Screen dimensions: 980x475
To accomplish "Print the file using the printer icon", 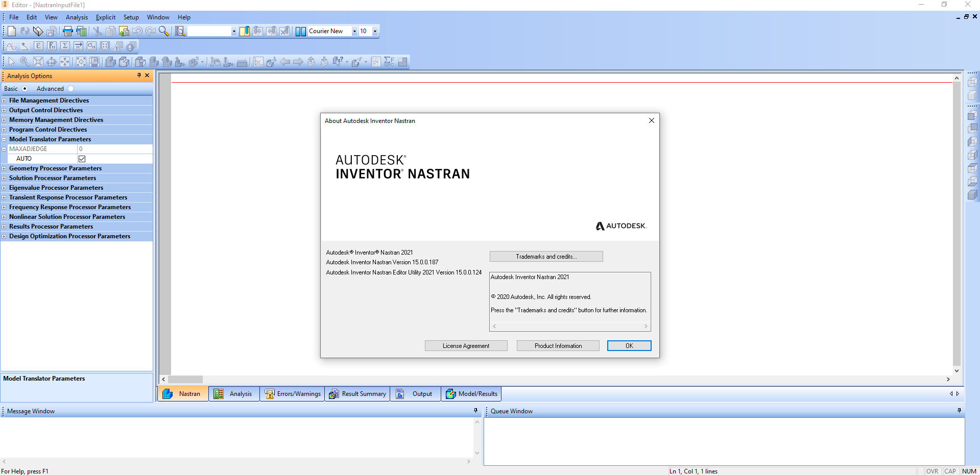I will pyautogui.click(x=67, y=31).
